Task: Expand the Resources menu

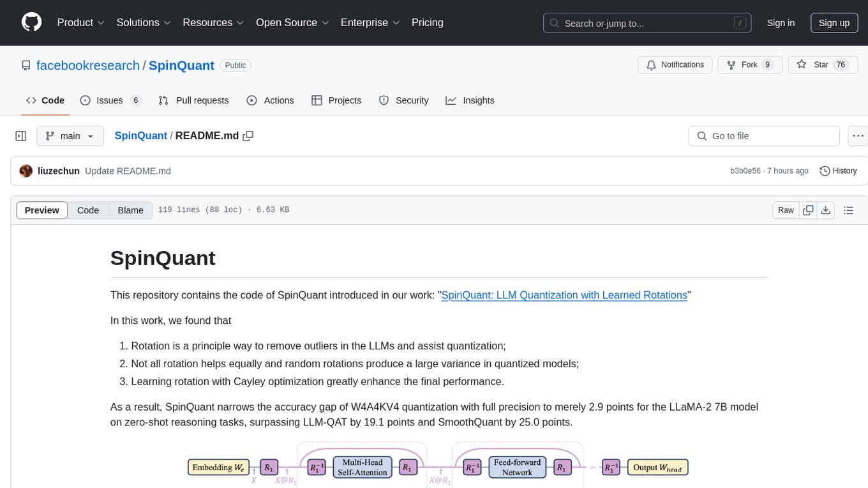Action: pos(213,22)
